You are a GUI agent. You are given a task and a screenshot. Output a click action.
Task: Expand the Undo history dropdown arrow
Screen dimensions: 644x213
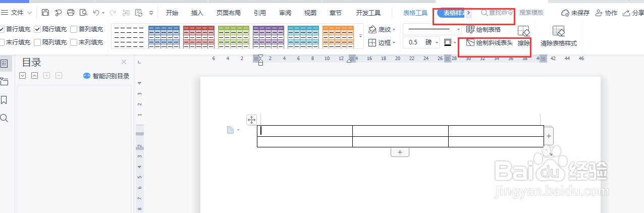tap(103, 13)
